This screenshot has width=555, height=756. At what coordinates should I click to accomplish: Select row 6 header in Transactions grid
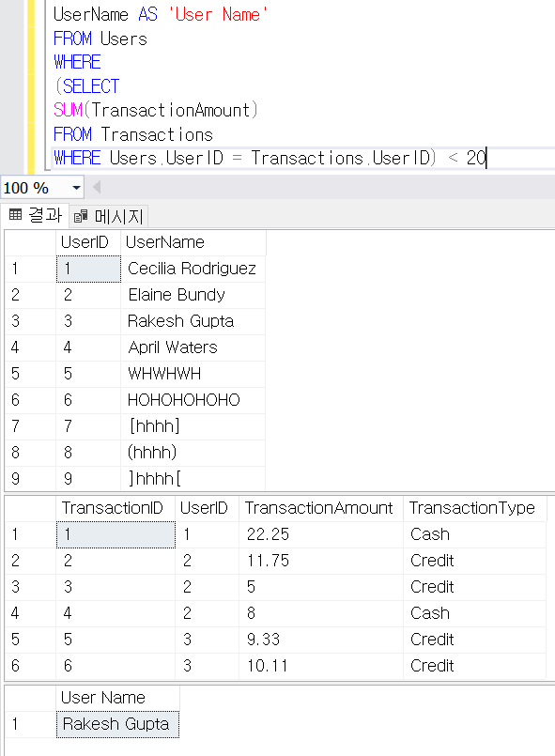[x=30, y=665]
